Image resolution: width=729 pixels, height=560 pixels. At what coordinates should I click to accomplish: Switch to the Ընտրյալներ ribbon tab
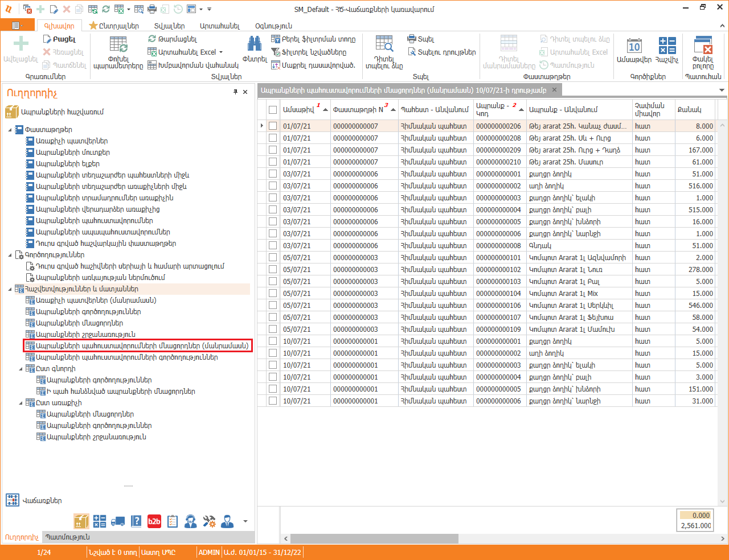click(114, 26)
